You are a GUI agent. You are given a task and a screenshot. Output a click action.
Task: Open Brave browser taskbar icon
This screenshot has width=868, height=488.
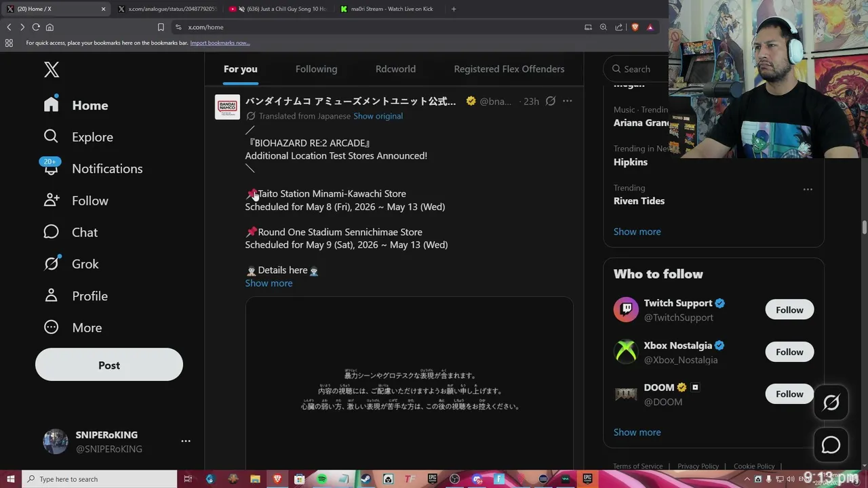click(x=277, y=479)
